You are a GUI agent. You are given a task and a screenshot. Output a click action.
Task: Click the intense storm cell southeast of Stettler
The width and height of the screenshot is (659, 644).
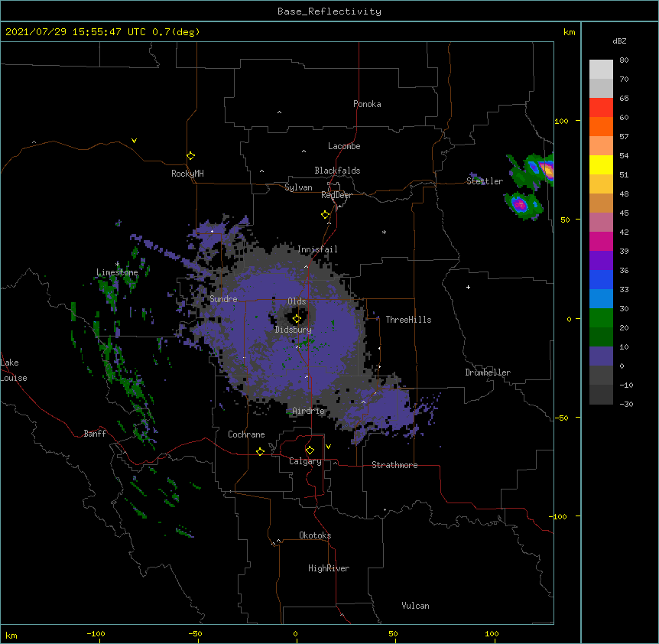[x=523, y=205]
